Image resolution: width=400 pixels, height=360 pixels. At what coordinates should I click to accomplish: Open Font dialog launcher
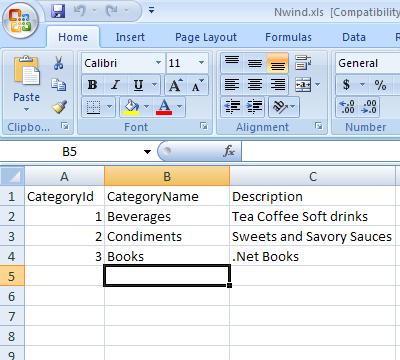click(204, 126)
